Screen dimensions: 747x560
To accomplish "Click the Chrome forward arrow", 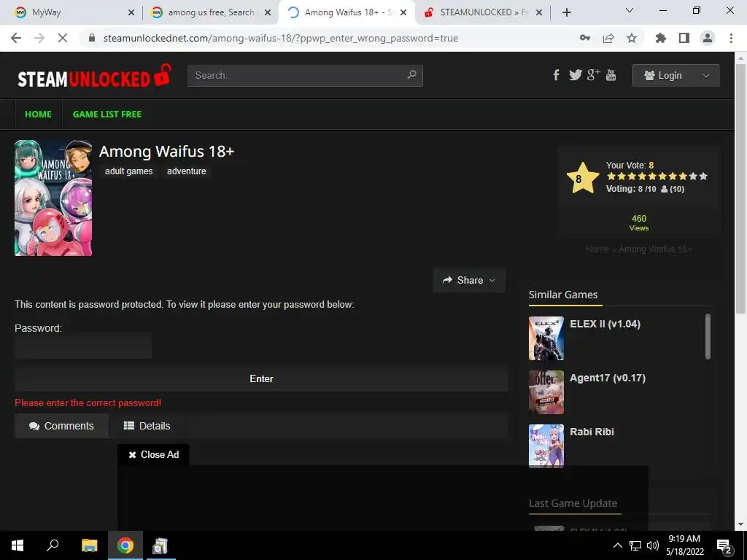I will pyautogui.click(x=39, y=38).
